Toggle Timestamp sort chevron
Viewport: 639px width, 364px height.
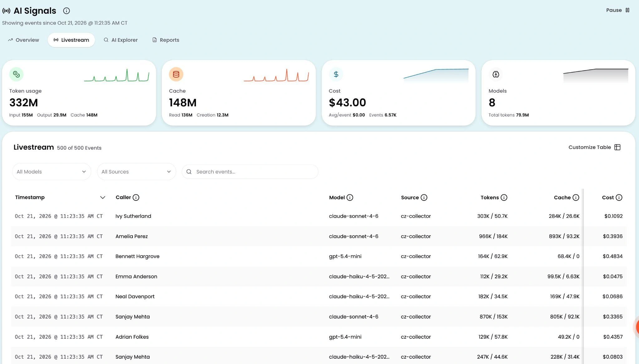[102, 198]
